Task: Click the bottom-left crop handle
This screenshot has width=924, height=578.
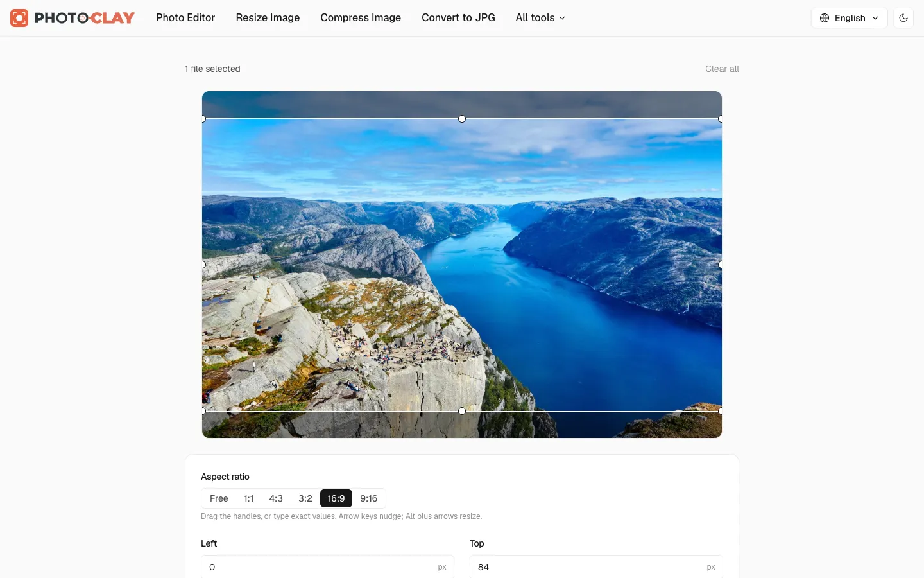Action: (204, 411)
